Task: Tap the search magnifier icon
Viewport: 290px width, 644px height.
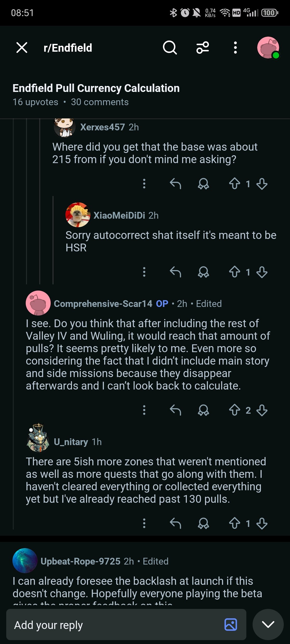Action: (170, 48)
